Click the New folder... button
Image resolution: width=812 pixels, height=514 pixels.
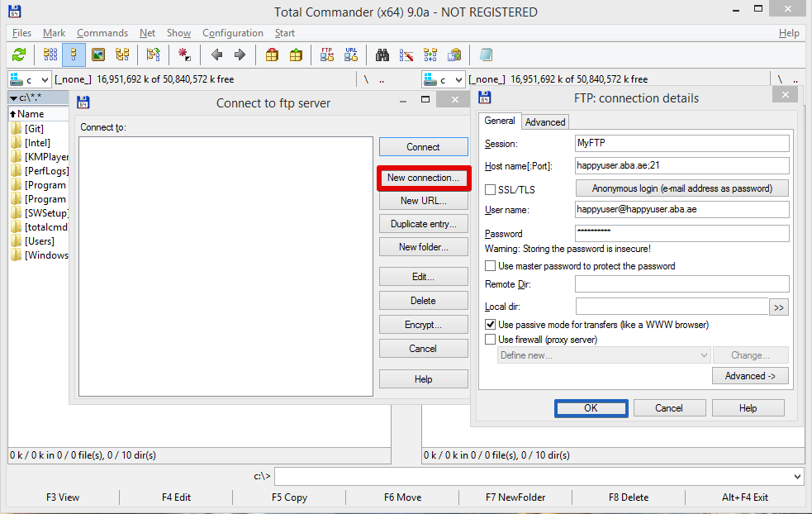(x=423, y=247)
